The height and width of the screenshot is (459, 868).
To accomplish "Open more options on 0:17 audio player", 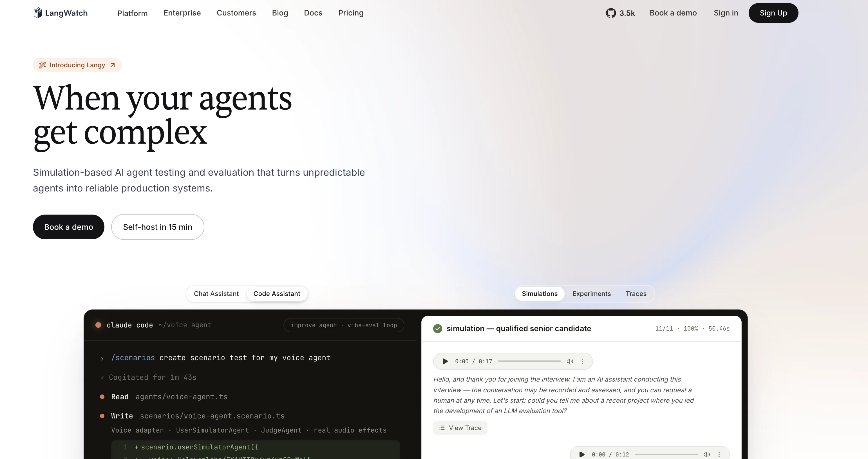I will pos(582,361).
